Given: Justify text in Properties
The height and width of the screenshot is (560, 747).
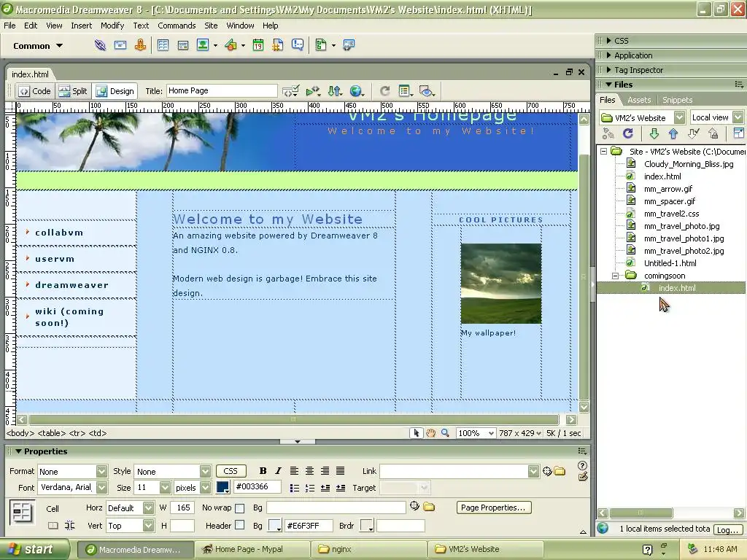Looking at the screenshot, I should pyautogui.click(x=340, y=471).
